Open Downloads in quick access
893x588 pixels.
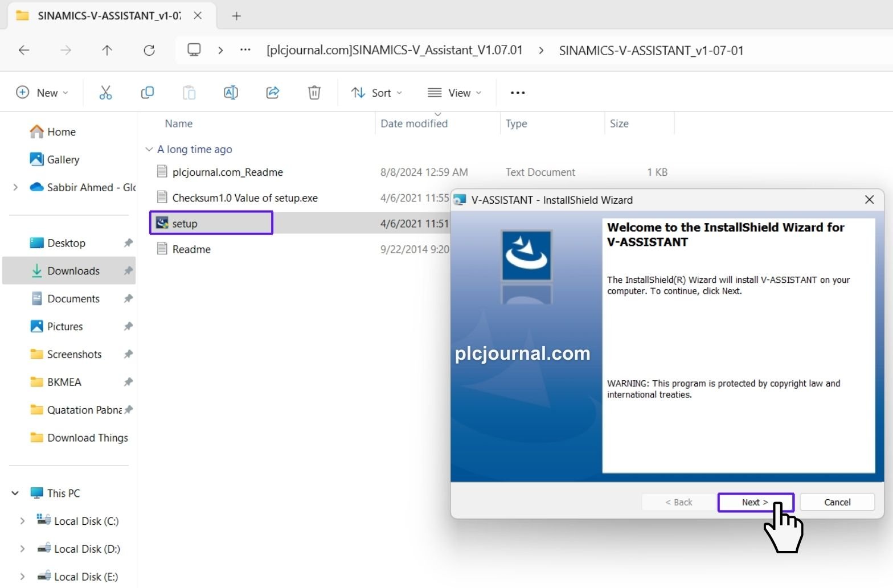(73, 271)
